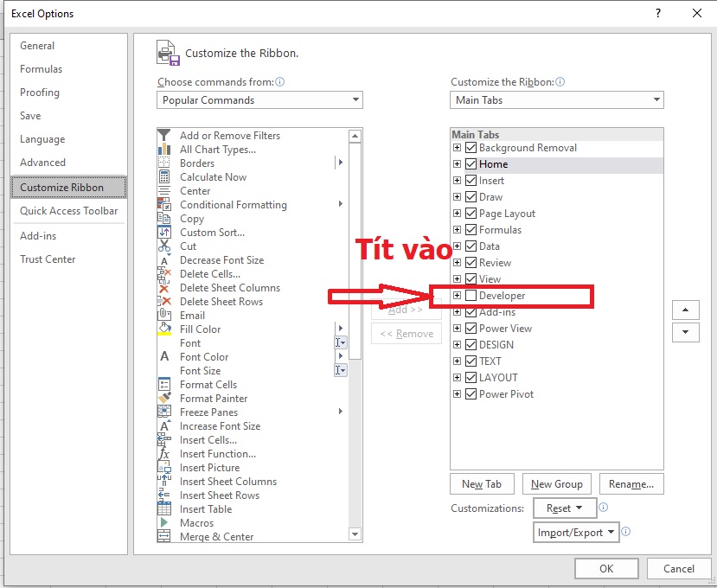Click the Move Up arrow button
The height and width of the screenshot is (588, 717).
click(x=686, y=310)
